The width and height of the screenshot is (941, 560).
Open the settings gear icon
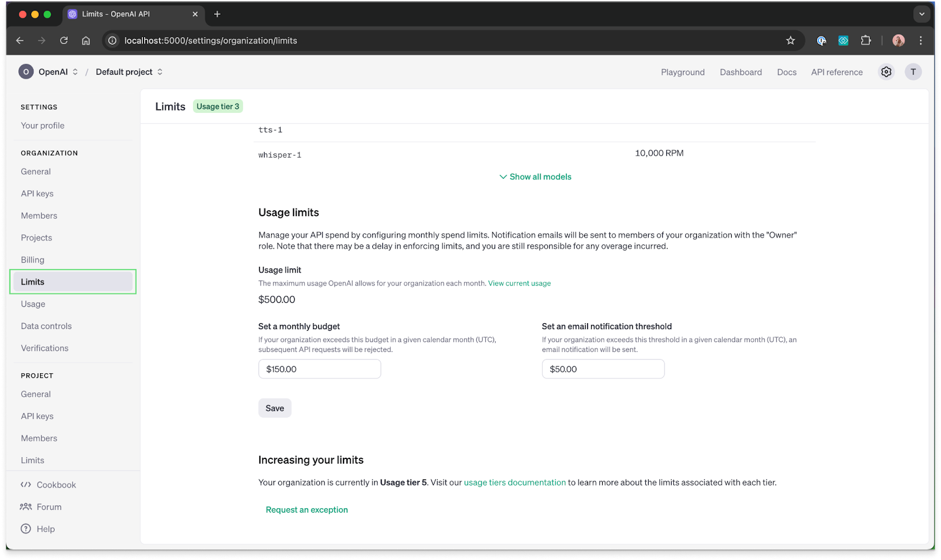point(886,72)
